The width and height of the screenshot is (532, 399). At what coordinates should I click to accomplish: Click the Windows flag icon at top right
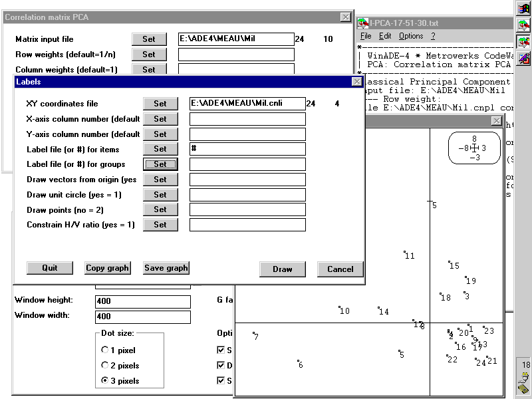pos(525,8)
